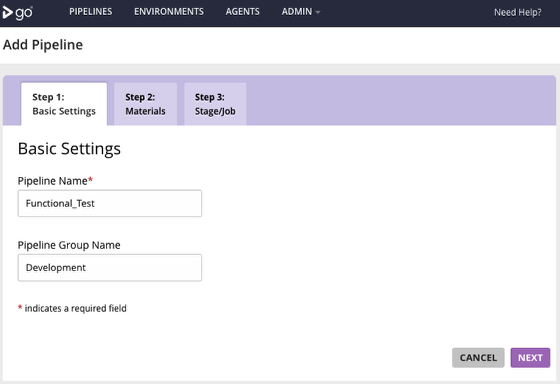Viewport: 560px width, 384px height.
Task: Switch to Step 2: Materials tab
Action: 145,104
